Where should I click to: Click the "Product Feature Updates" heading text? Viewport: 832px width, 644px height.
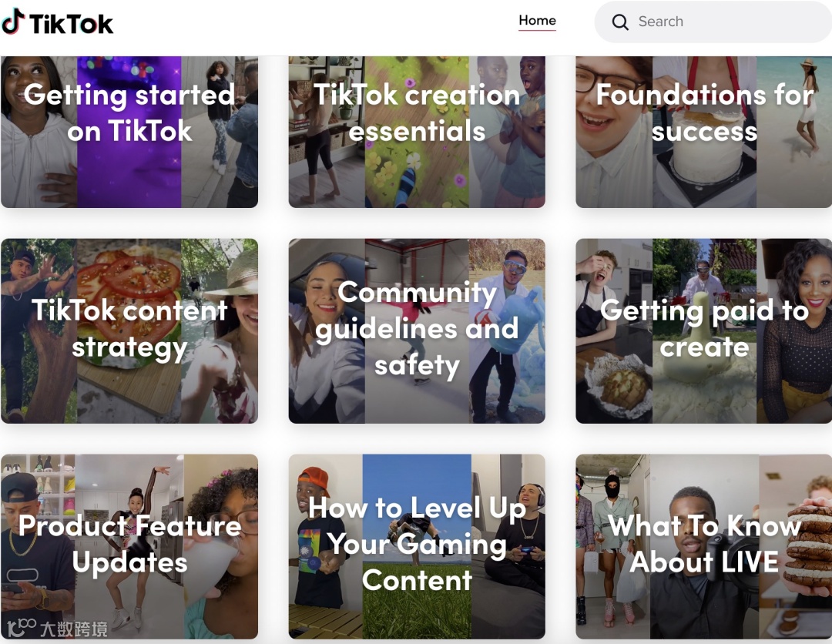tap(129, 544)
